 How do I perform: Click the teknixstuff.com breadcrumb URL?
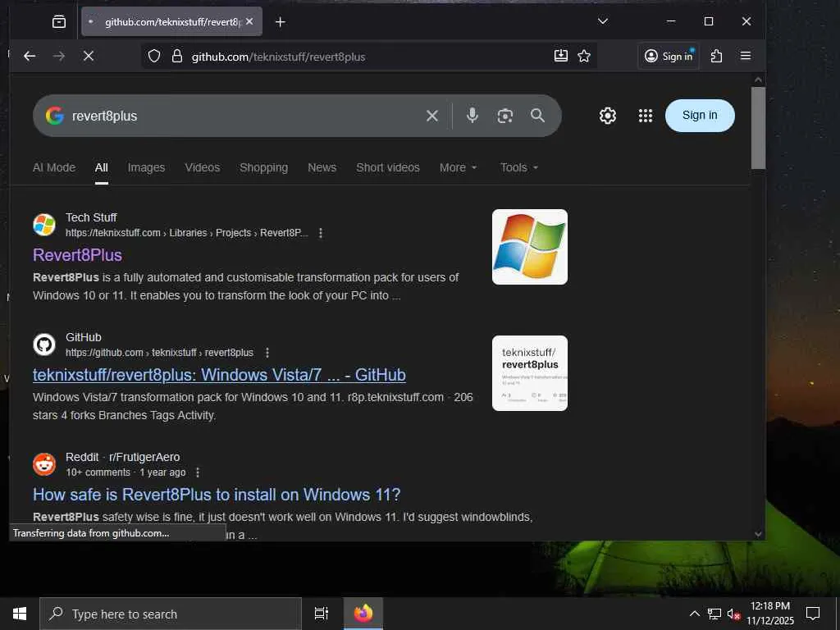187,233
